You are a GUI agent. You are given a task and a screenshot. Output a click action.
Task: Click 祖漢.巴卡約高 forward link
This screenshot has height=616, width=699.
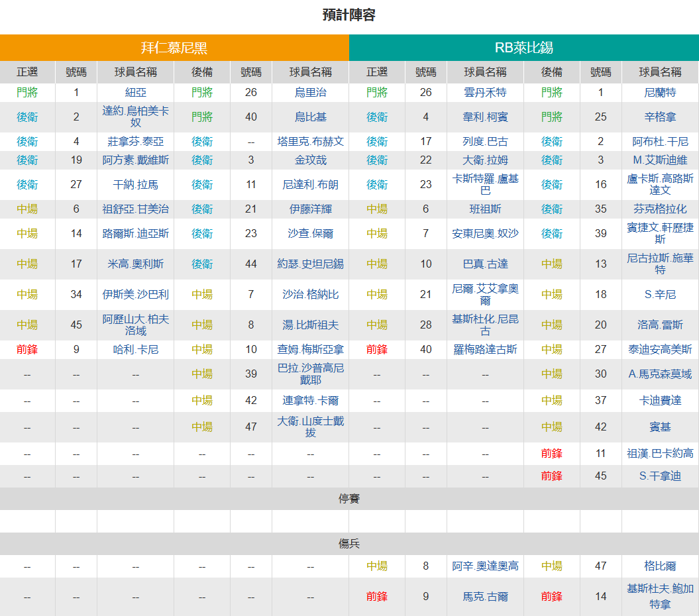click(x=660, y=454)
